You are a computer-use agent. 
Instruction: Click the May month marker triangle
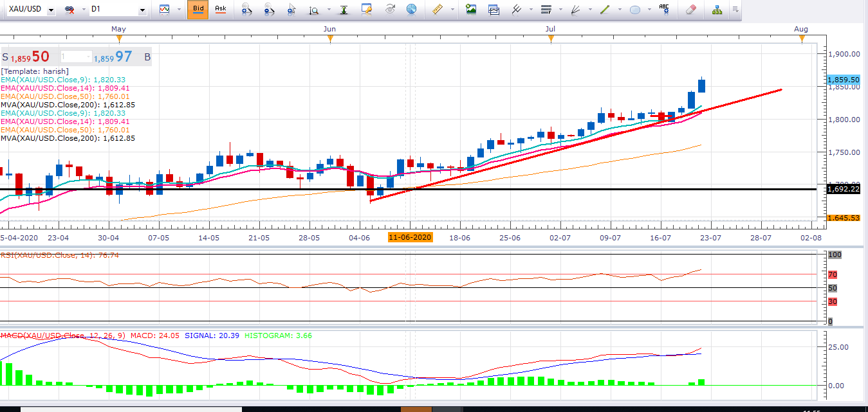(118, 39)
